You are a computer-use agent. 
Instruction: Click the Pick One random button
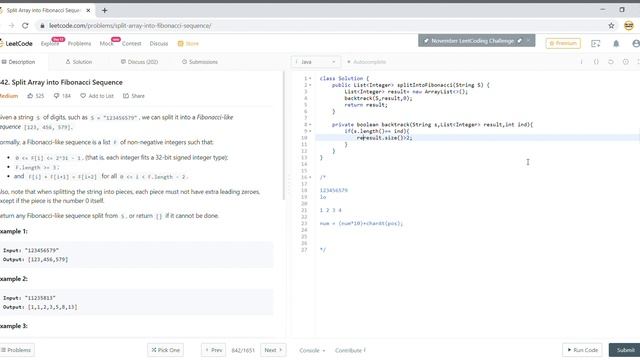[x=165, y=350]
